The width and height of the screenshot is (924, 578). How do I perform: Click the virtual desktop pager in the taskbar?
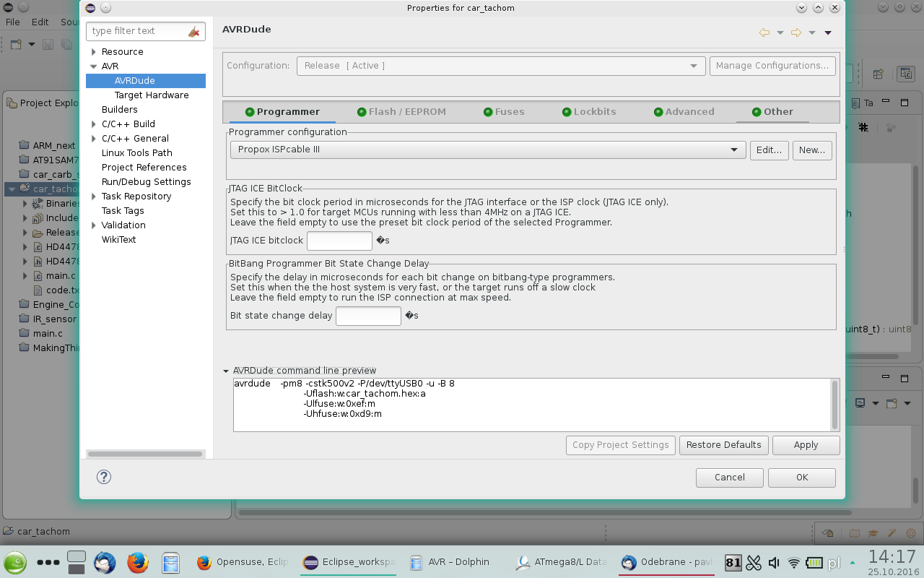click(x=77, y=562)
